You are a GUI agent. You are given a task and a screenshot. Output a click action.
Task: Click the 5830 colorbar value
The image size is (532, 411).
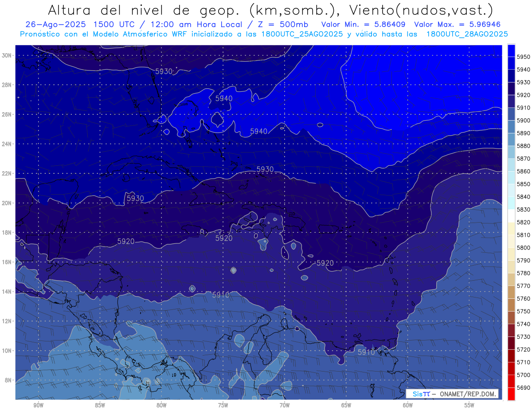pos(524,209)
